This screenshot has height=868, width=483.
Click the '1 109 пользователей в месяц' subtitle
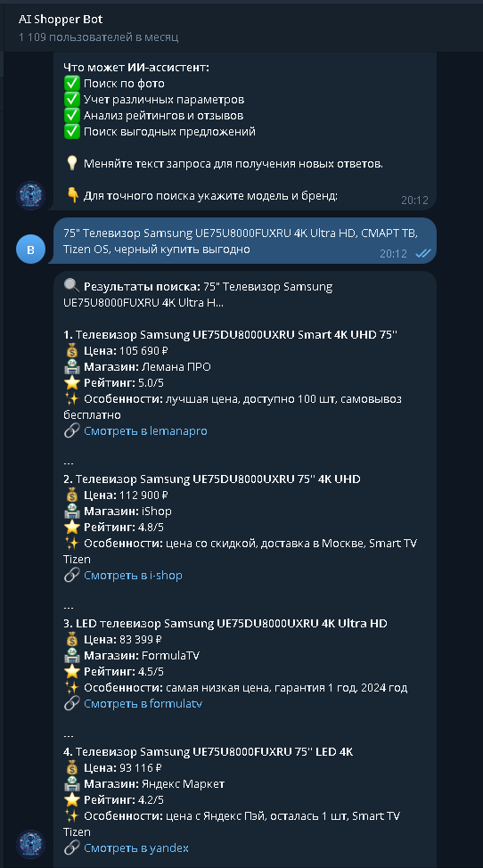coord(99,37)
